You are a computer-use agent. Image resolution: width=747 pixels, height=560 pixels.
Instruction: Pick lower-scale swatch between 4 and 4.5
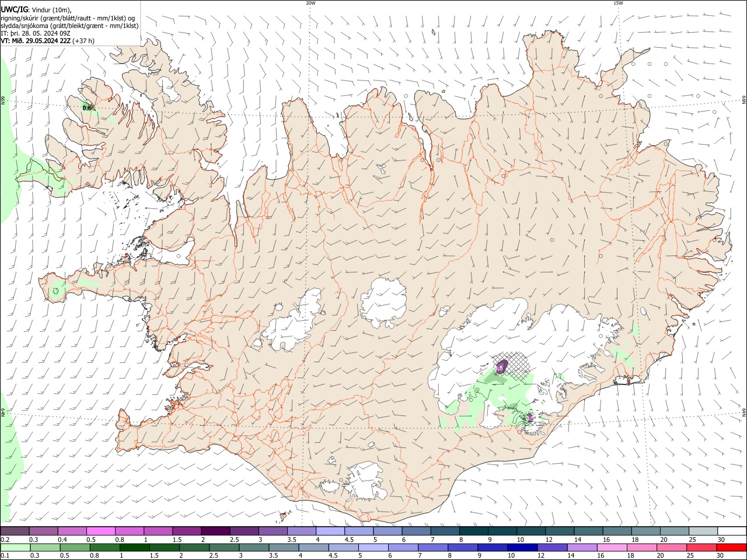[x=313, y=547]
